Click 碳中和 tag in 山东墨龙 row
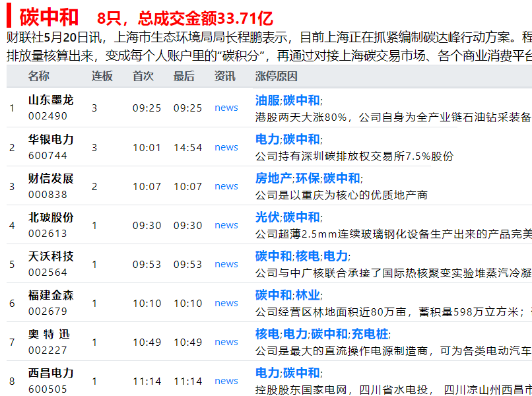Viewport: 532px width, 396px height. 301,100
